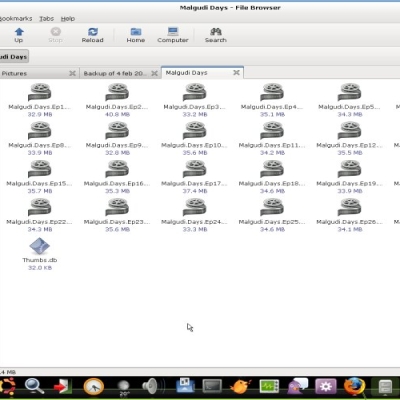
Task: Select Malgudi.Days.Ep12 video file icon
Action: (x=349, y=131)
